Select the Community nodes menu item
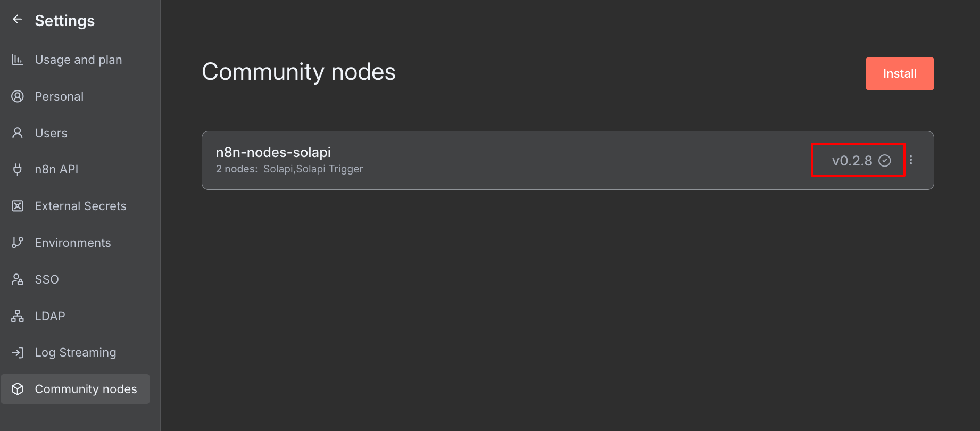Image resolution: width=980 pixels, height=431 pixels. pyautogui.click(x=86, y=389)
